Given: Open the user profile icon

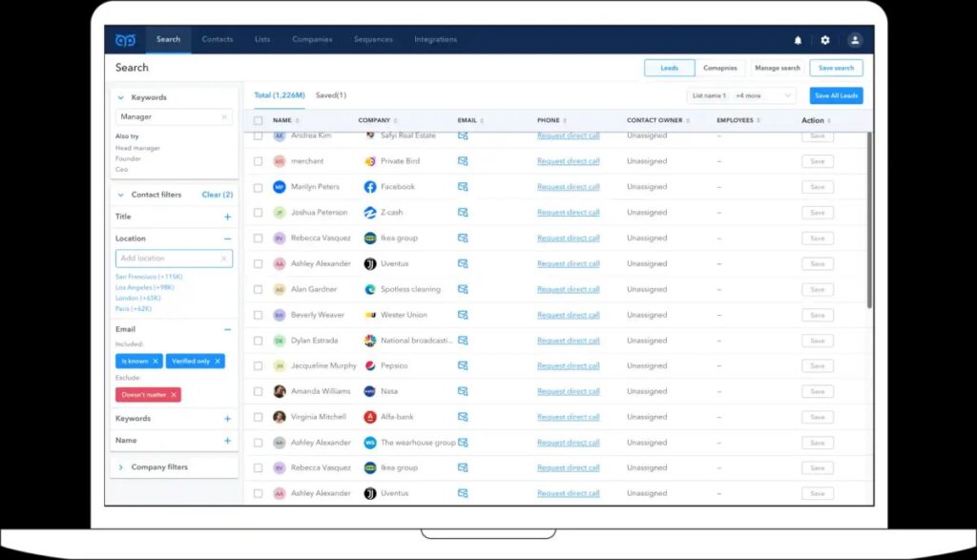Looking at the screenshot, I should (854, 39).
